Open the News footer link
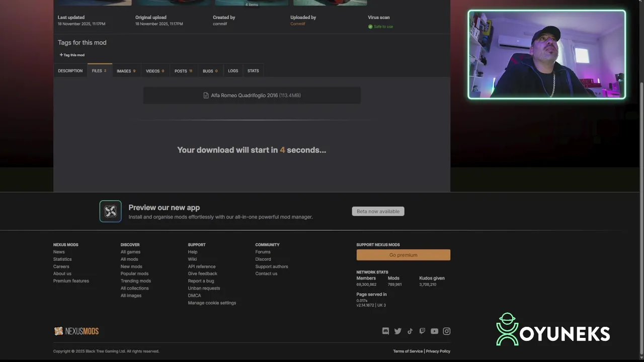The image size is (644, 362). 59,252
